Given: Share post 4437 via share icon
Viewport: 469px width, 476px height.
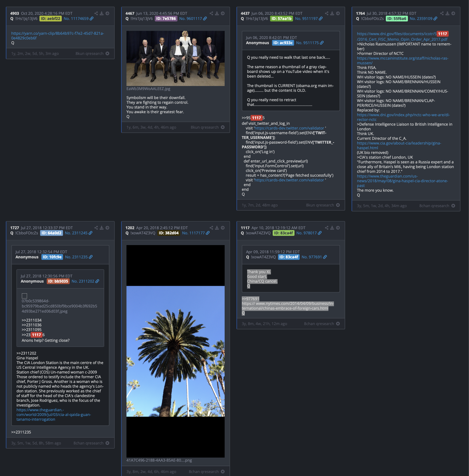Looking at the screenshot, I should [x=327, y=13].
